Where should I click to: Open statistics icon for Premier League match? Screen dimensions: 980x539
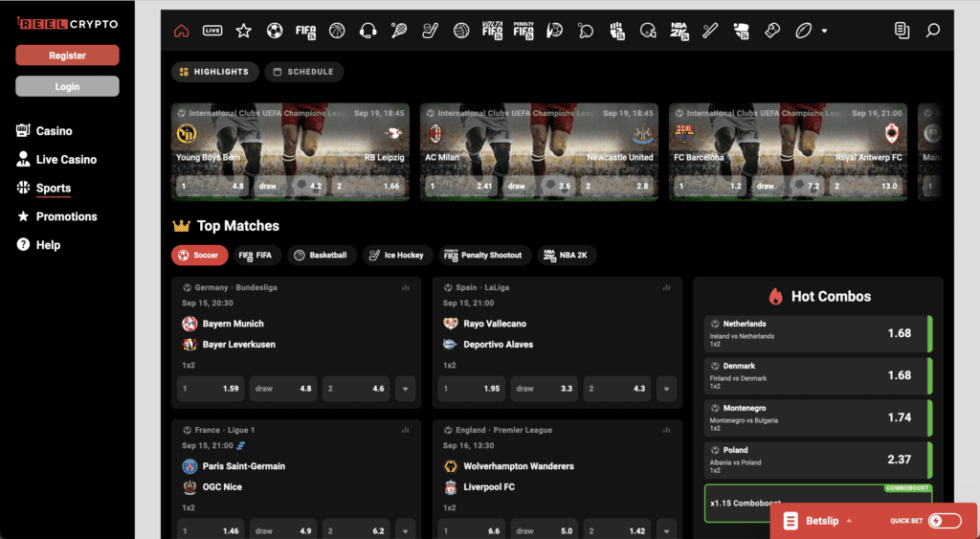[666, 430]
